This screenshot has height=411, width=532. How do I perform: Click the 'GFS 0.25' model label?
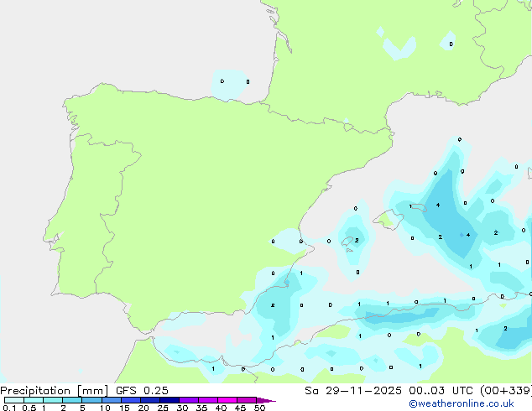click(x=142, y=391)
